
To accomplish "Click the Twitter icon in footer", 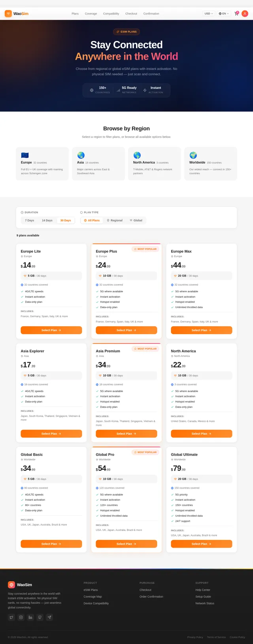I will [11, 617].
